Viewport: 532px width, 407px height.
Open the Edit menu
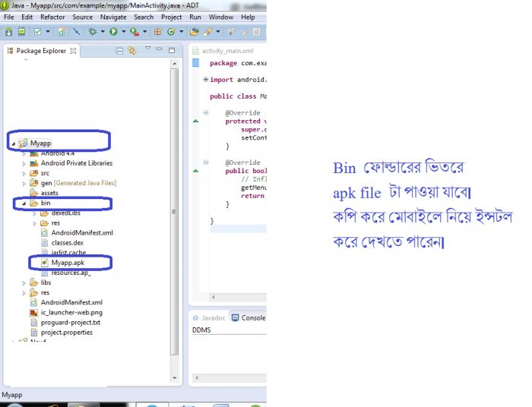(x=27, y=17)
